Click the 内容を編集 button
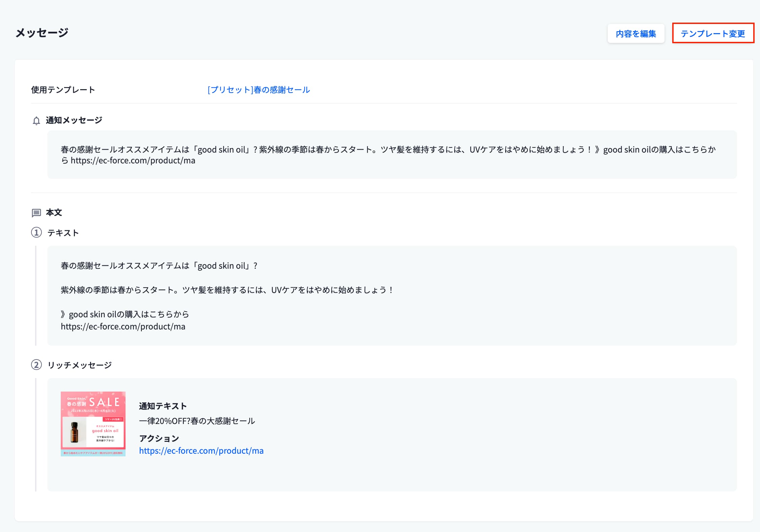Screen dimensions: 760x532 coord(636,33)
